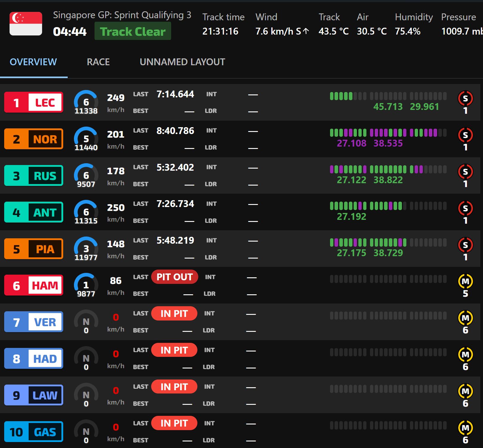483x448 pixels.
Task: Click HAM's PIT OUT status badge
Action: (x=175, y=277)
